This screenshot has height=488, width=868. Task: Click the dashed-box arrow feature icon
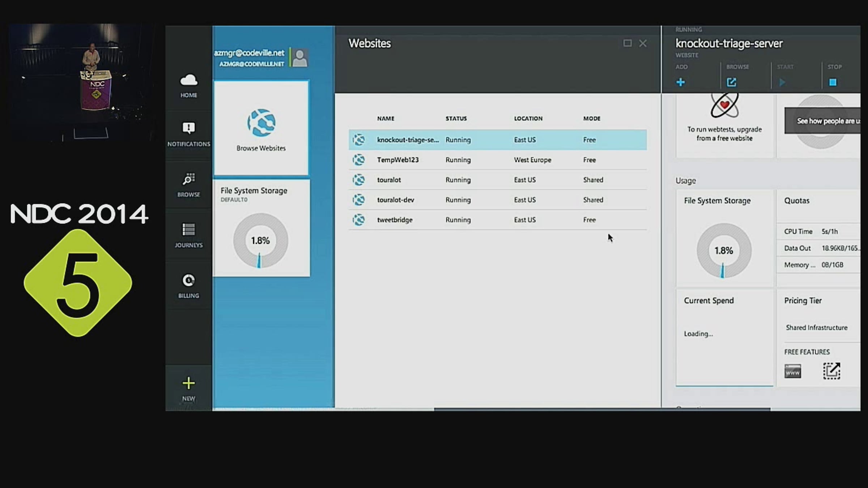[832, 371]
